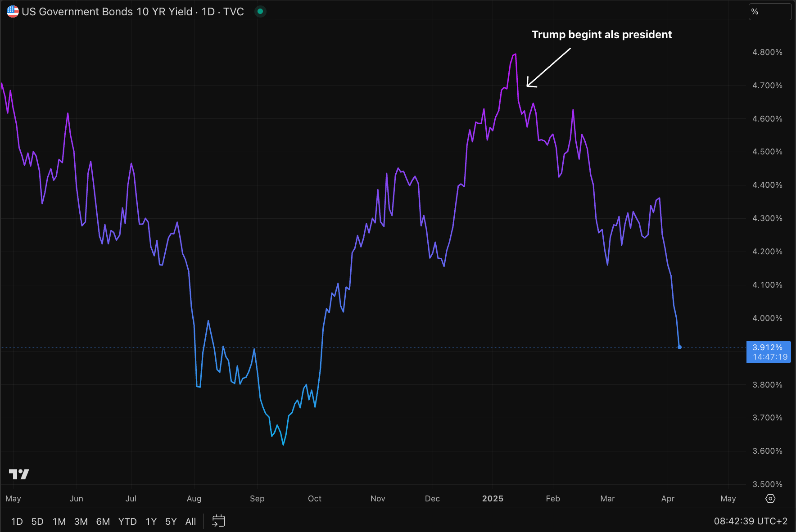Click the 3.600% price axis label
Viewport: 796px width, 532px height.
(767, 451)
